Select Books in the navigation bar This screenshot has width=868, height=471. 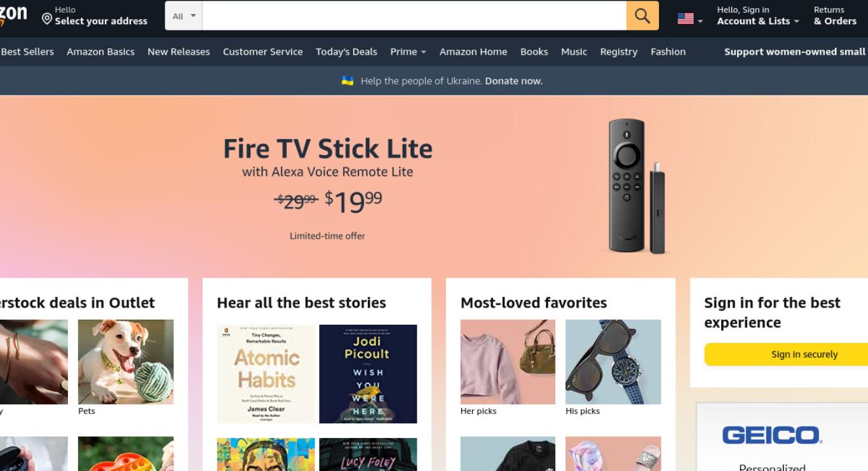pos(534,51)
